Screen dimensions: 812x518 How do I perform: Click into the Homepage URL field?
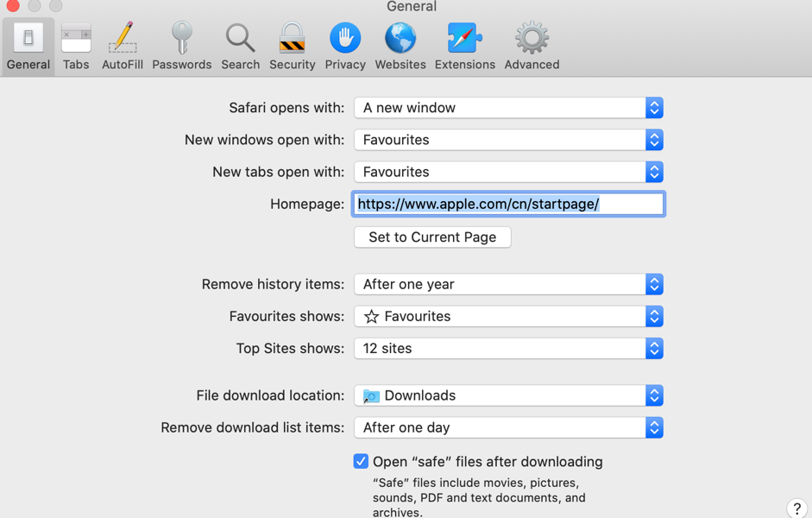(x=508, y=204)
